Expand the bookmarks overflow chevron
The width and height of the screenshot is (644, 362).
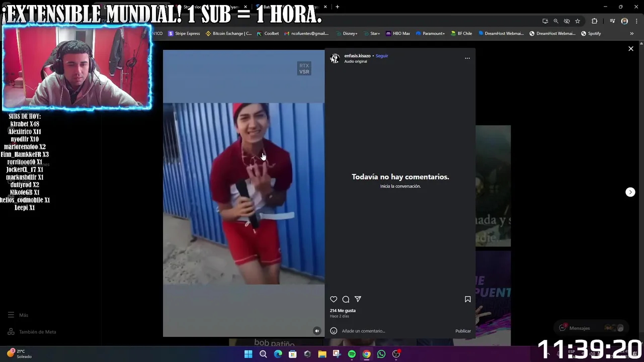coord(632,34)
